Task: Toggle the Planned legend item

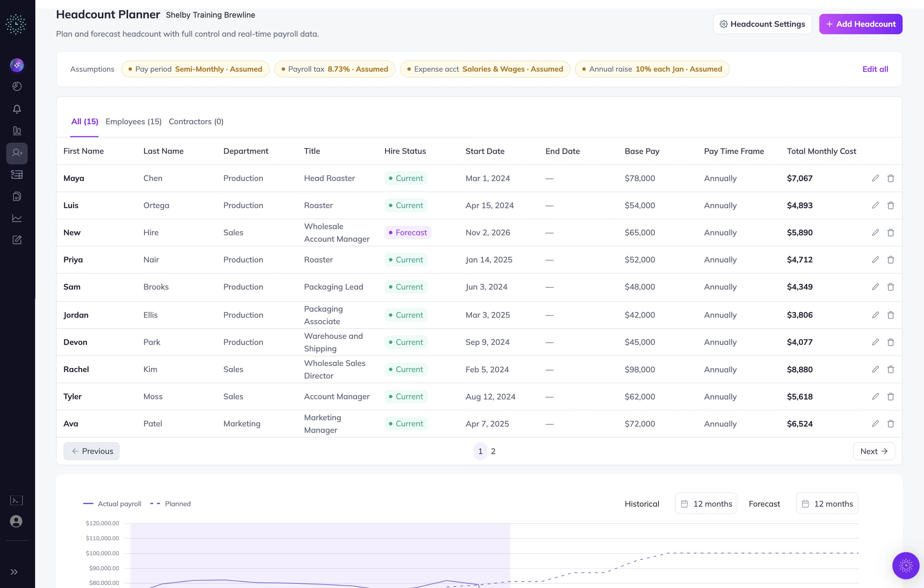Action: point(171,504)
